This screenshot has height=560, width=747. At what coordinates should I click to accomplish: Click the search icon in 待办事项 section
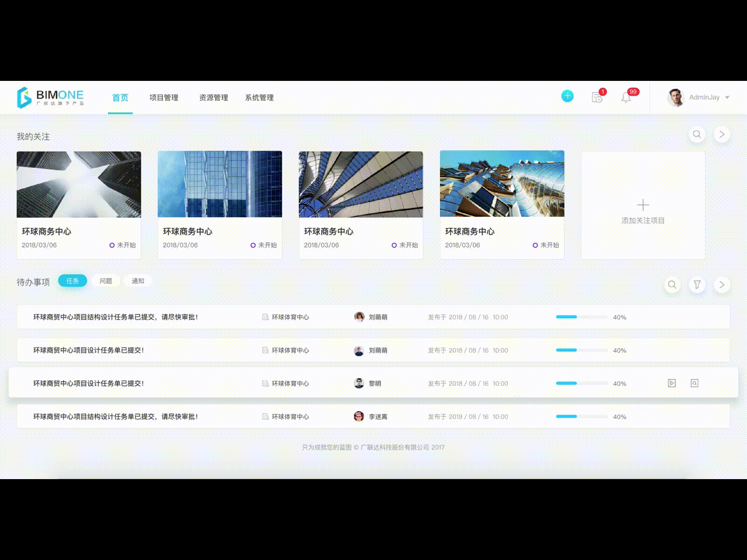click(x=672, y=284)
